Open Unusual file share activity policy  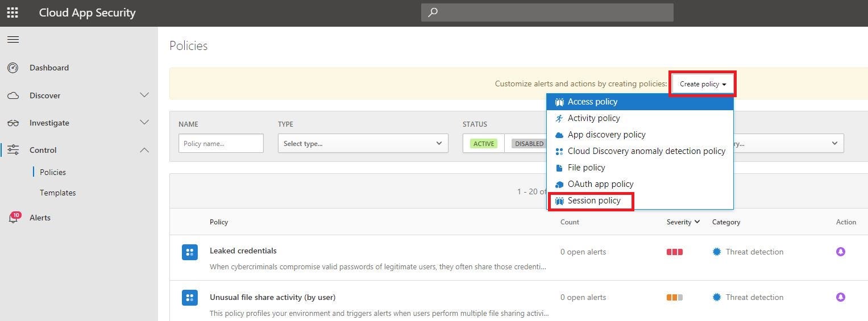click(x=273, y=297)
